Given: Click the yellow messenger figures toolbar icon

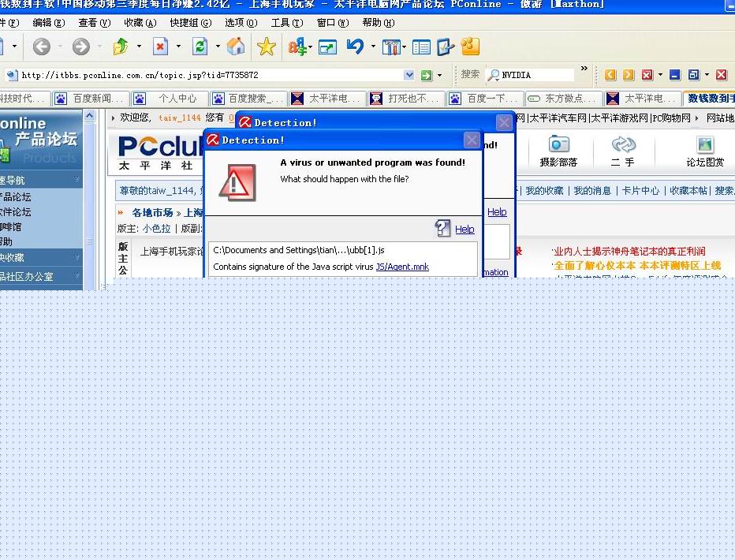Looking at the screenshot, I should point(470,47).
